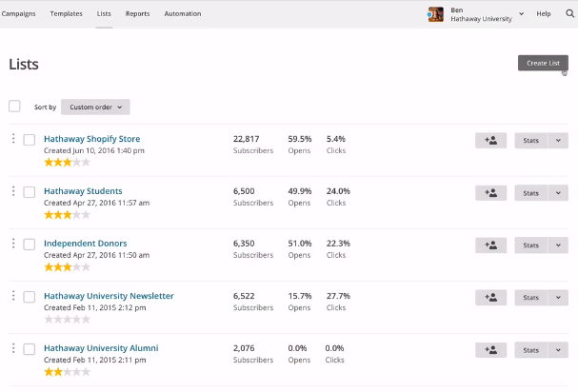Screen dimensions: 578x392
Task: Open the Independent Donors list link
Action: 85,244
